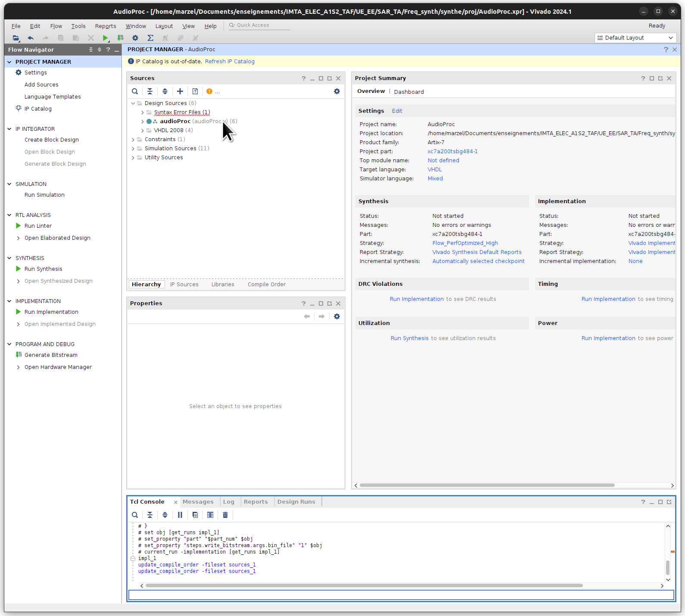The width and height of the screenshot is (685, 616).
Task: Click the Quick Access search field
Action: (x=258, y=25)
